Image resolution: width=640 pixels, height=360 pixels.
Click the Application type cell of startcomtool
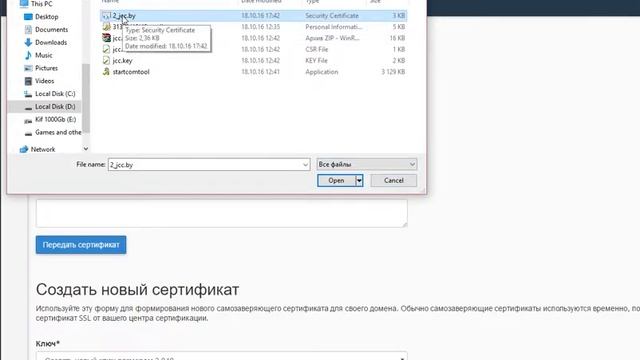click(x=322, y=72)
